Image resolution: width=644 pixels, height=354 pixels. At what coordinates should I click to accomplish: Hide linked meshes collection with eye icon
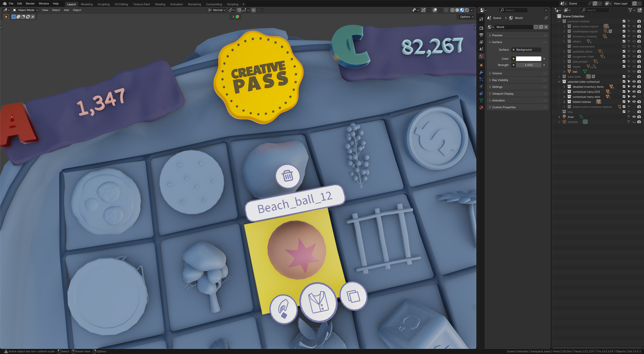tap(634, 102)
